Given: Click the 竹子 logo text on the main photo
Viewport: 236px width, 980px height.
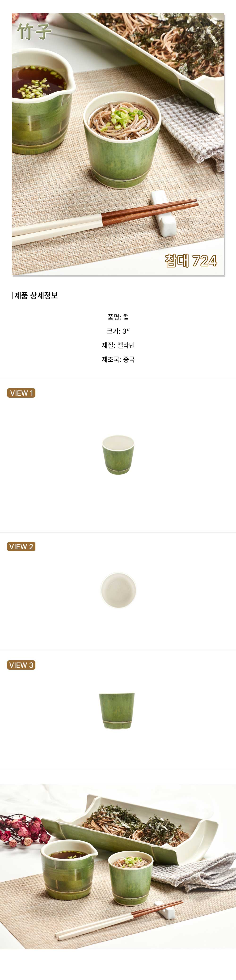Looking at the screenshot, I should (x=34, y=31).
